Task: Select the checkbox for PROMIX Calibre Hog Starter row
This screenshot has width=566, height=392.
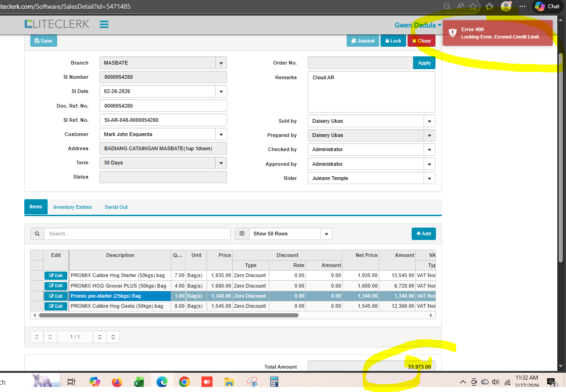Action: click(x=37, y=276)
